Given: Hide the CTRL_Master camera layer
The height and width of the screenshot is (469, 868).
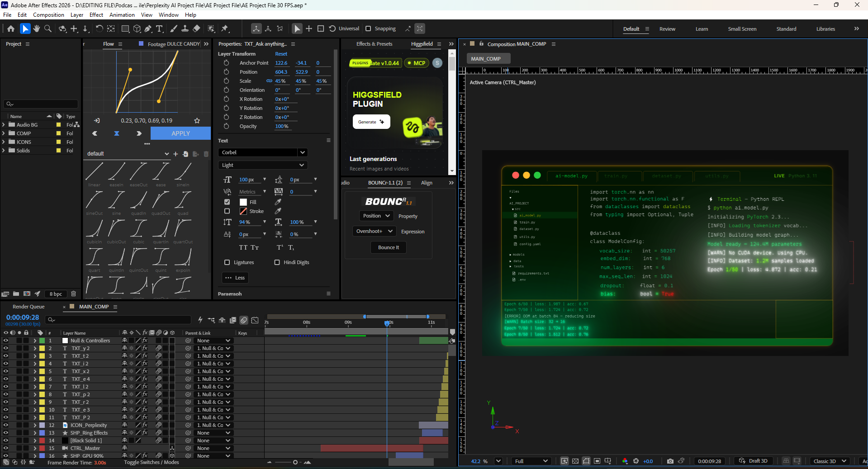Looking at the screenshot, I should tap(5, 448).
